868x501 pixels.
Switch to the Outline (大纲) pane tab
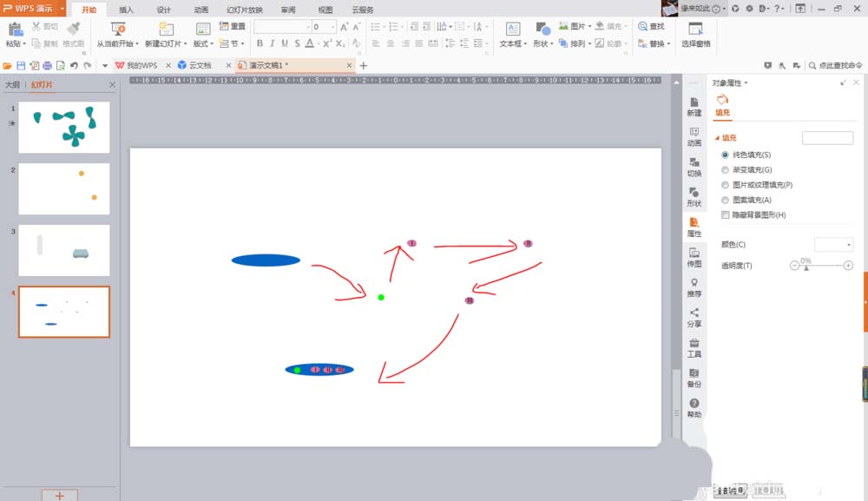coord(12,85)
